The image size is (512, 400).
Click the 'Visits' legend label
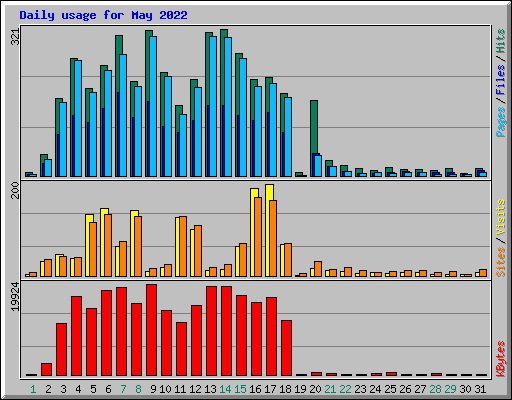click(501, 217)
